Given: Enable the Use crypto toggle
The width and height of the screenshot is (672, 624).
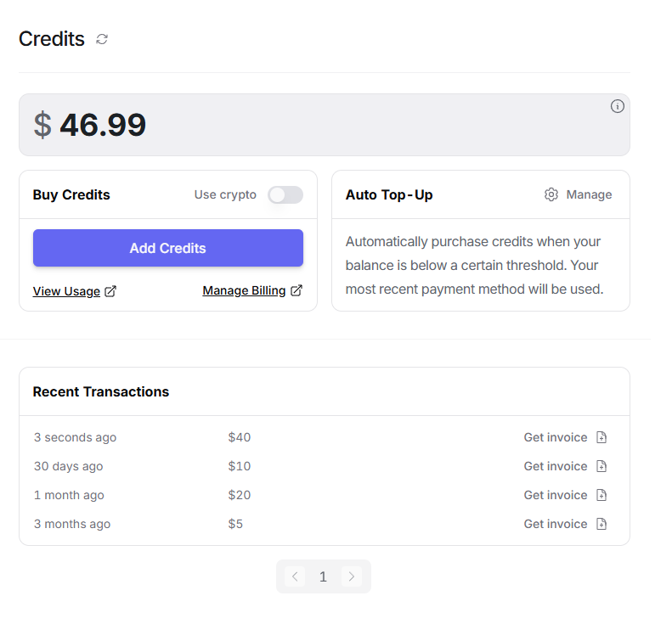Looking at the screenshot, I should [x=285, y=195].
